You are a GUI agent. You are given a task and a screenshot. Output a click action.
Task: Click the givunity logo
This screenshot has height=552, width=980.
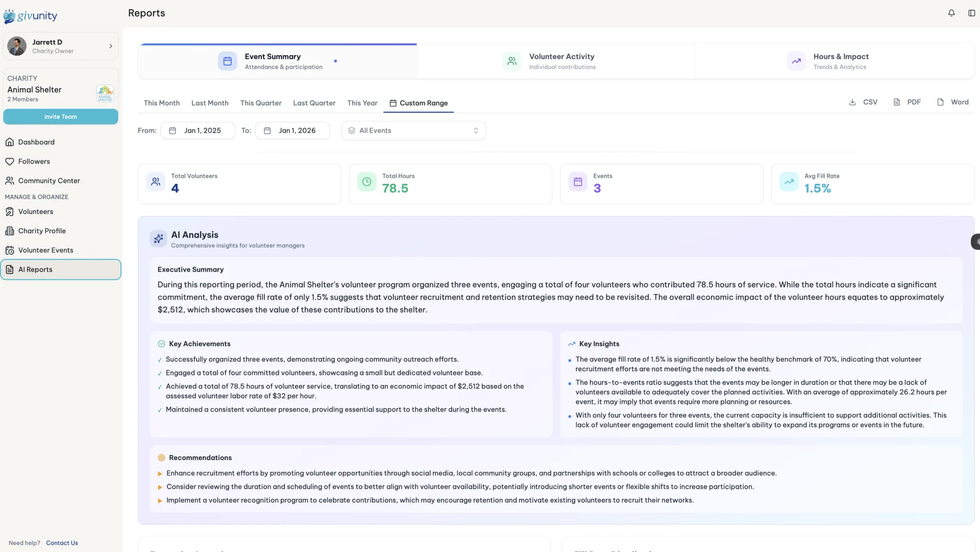tap(31, 16)
